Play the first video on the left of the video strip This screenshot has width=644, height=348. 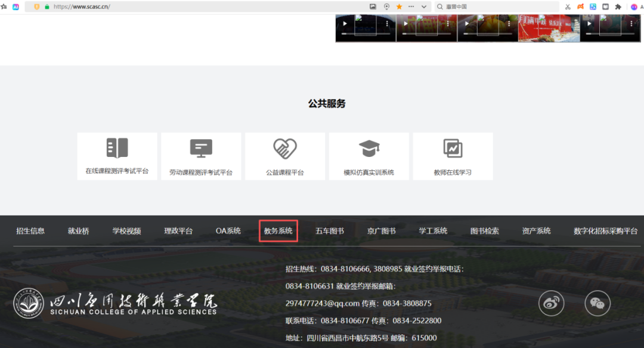click(x=345, y=23)
